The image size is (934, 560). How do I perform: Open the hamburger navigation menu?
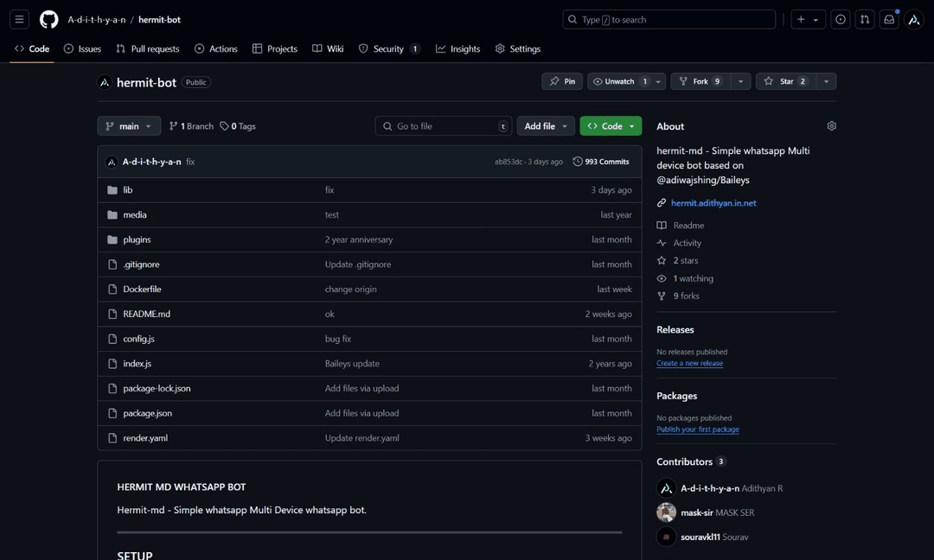pos(19,20)
